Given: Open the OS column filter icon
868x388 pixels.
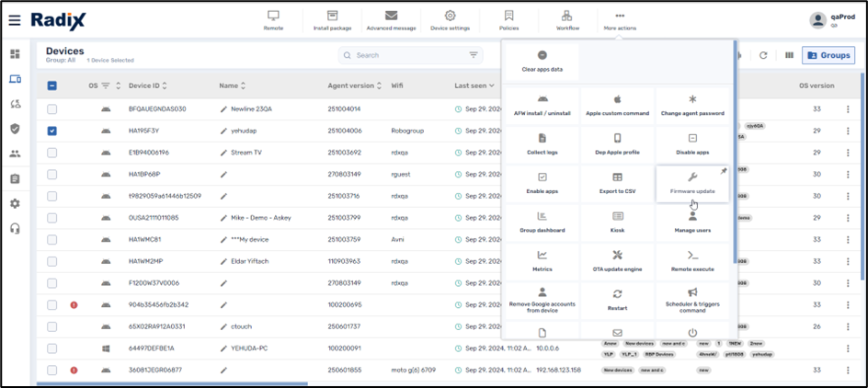Looking at the screenshot, I should [105, 86].
